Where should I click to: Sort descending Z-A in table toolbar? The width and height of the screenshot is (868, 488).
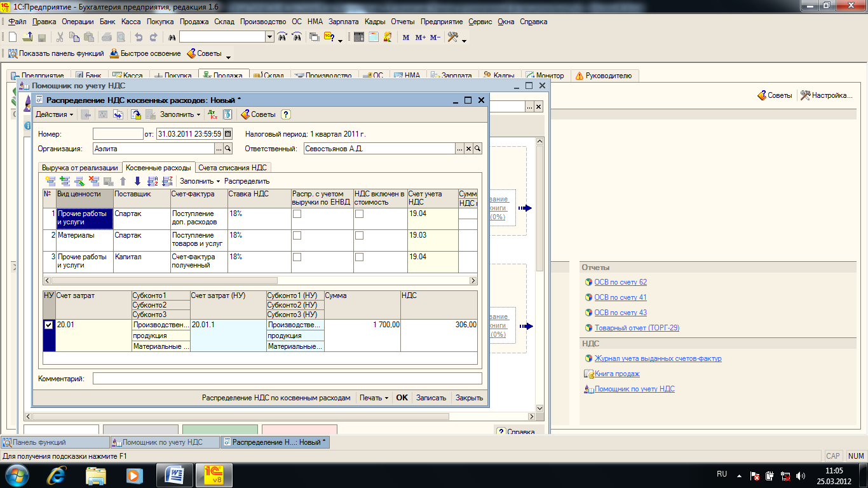click(167, 181)
